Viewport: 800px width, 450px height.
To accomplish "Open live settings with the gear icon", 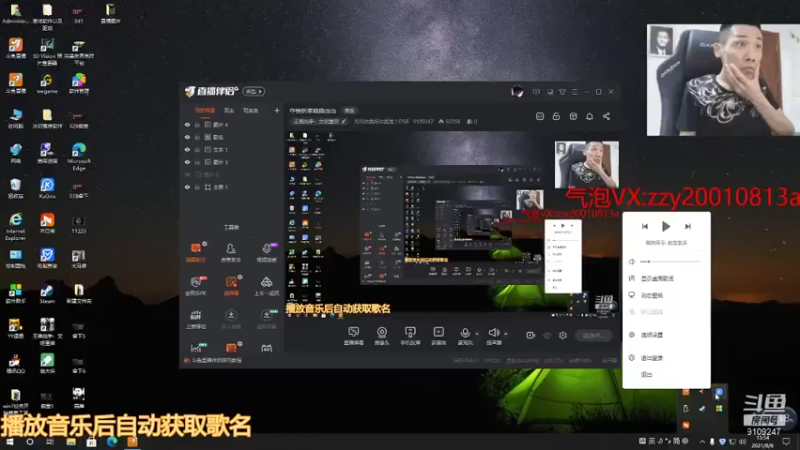I will point(563,335).
